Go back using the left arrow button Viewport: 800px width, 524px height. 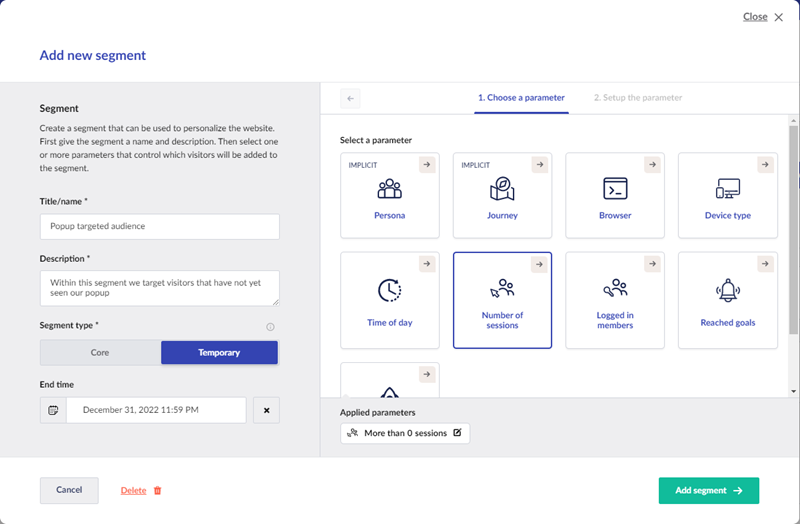pos(350,98)
